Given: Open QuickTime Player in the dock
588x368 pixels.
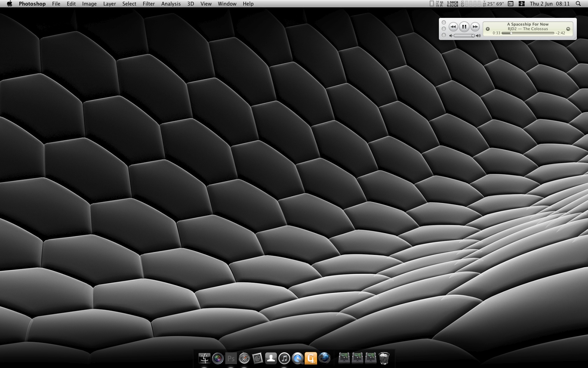Looking at the screenshot, I should [297, 358].
